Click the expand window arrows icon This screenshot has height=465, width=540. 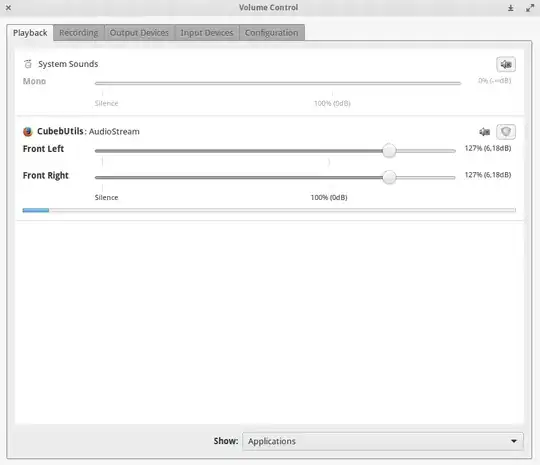pyautogui.click(x=530, y=8)
